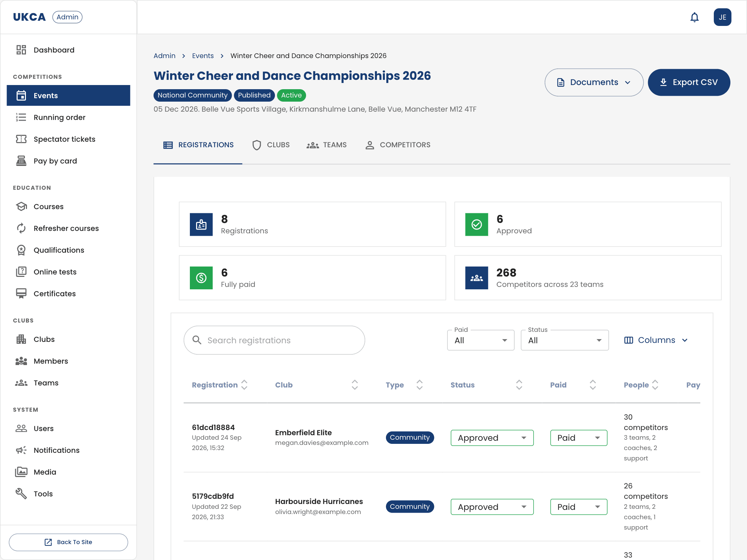Viewport: 747px width, 560px height.
Task: Open the notifications bell icon
Action: point(694,17)
